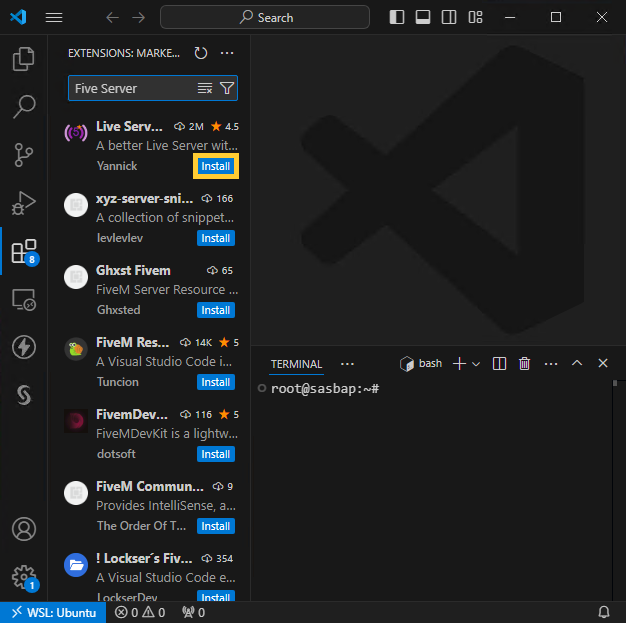The width and height of the screenshot is (626, 623).
Task: Open the hamburger application menu
Action: click(x=54, y=18)
